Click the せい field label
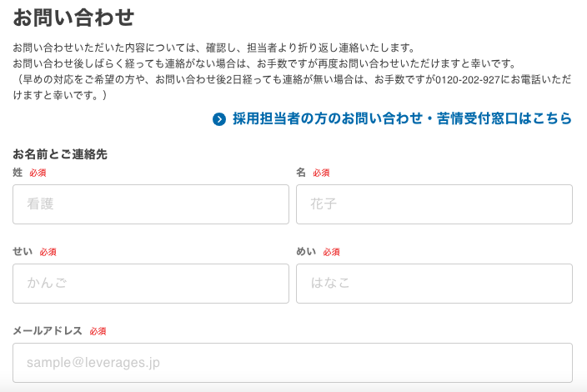The image size is (587, 392). 23,252
